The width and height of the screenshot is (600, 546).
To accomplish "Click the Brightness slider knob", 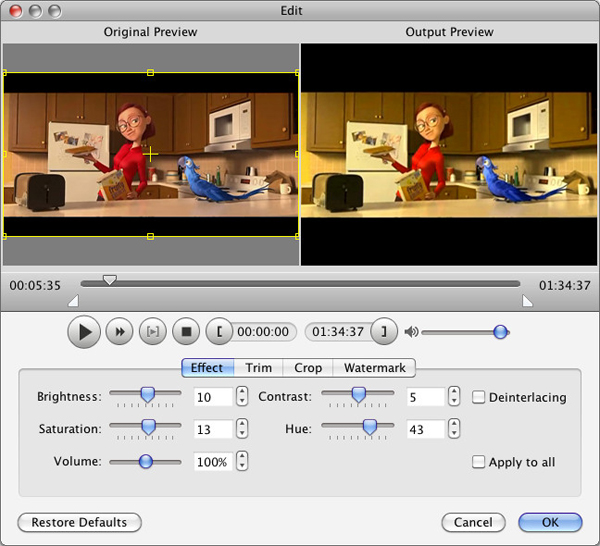I will click(148, 394).
